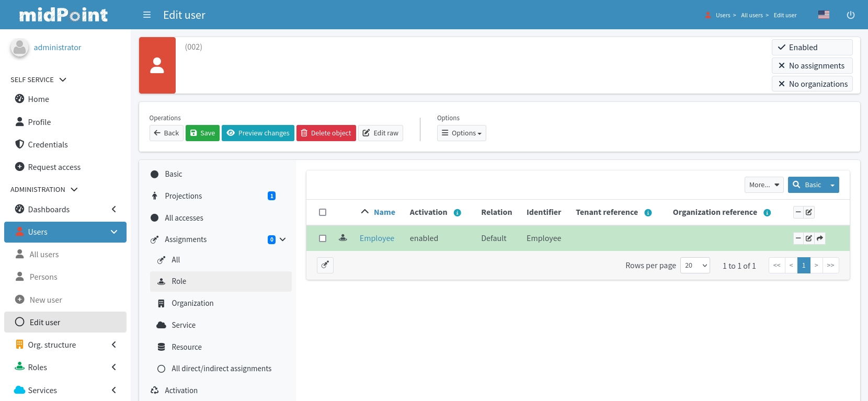Expand the More... search dropdown
This screenshot has height=401, width=868.
point(763,185)
